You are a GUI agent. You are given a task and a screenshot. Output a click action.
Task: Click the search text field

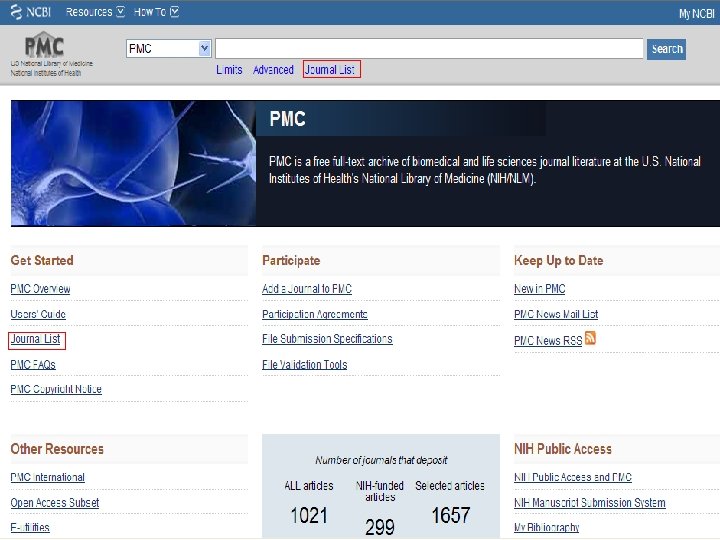(x=429, y=49)
